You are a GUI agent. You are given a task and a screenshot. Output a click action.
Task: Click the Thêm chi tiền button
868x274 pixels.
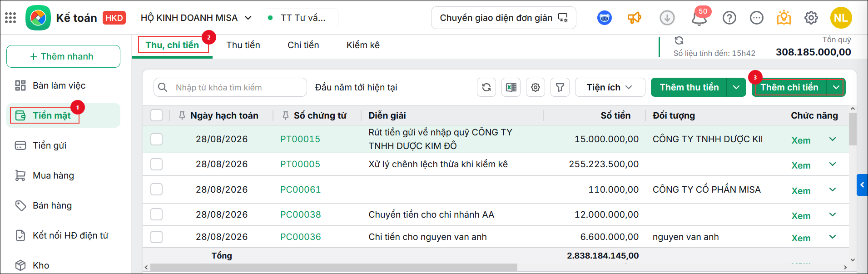[x=789, y=87]
